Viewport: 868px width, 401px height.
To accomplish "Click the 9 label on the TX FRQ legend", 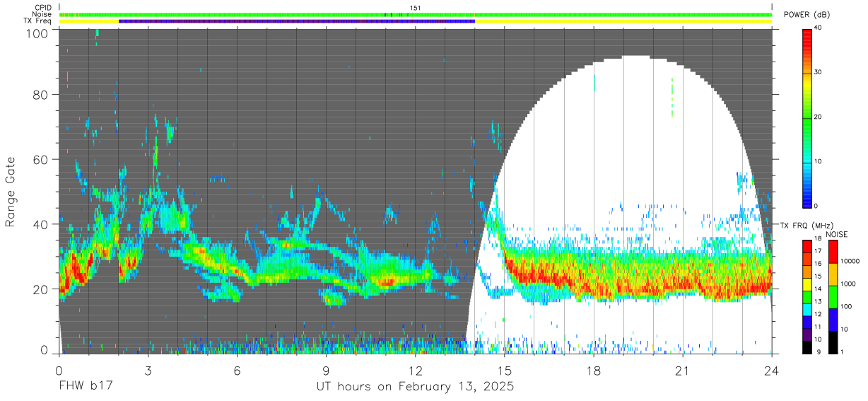I will click(820, 352).
